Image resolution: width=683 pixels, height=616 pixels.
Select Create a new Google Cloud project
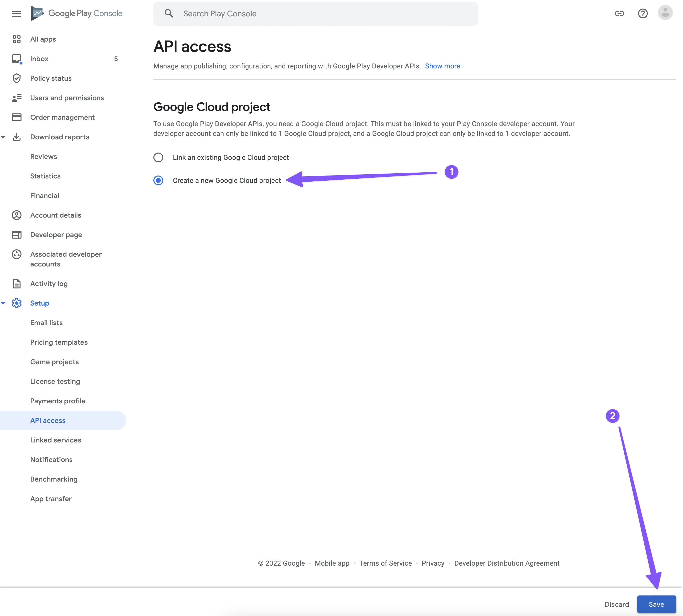click(158, 180)
